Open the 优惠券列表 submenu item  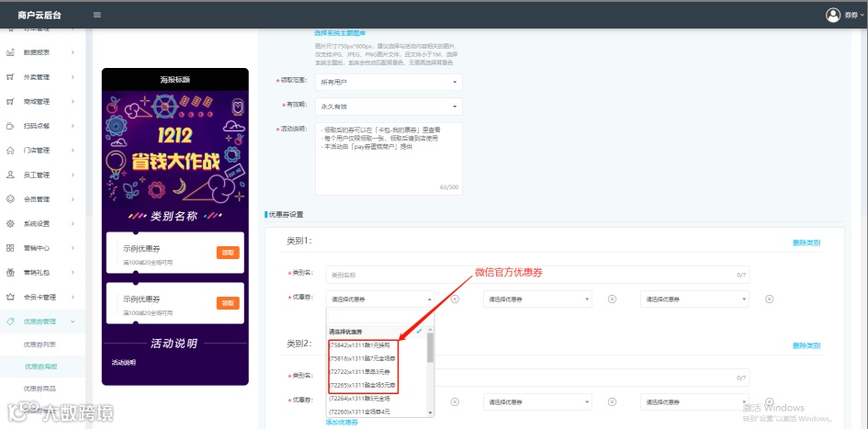39,344
